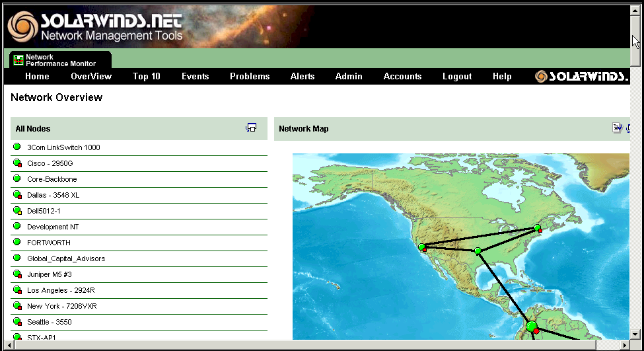Click the West Coast map node marker
Viewport: 644px width, 351px height.
pos(422,247)
